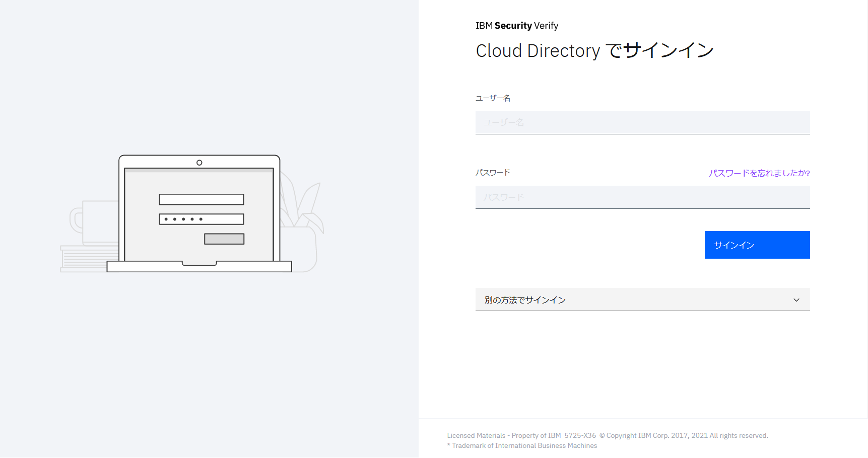
Task: Click the Cloud Directory でサインイン heading
Action: [595, 50]
